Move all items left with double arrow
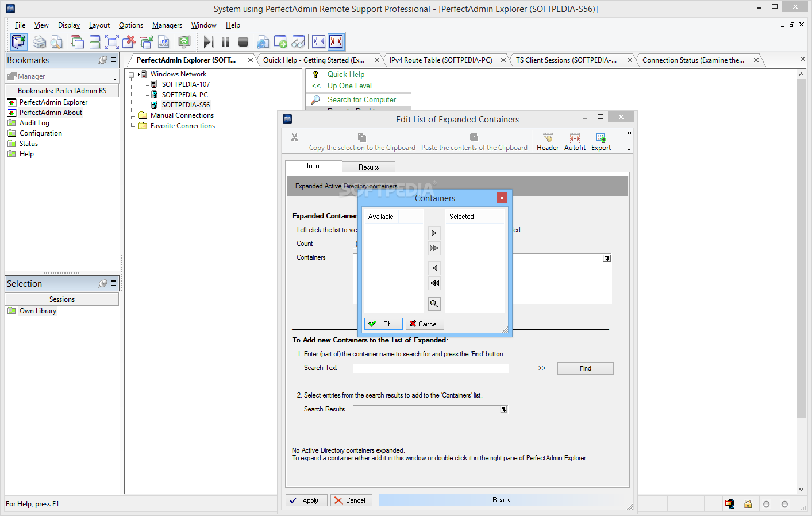The height and width of the screenshot is (516, 812). [x=434, y=283]
